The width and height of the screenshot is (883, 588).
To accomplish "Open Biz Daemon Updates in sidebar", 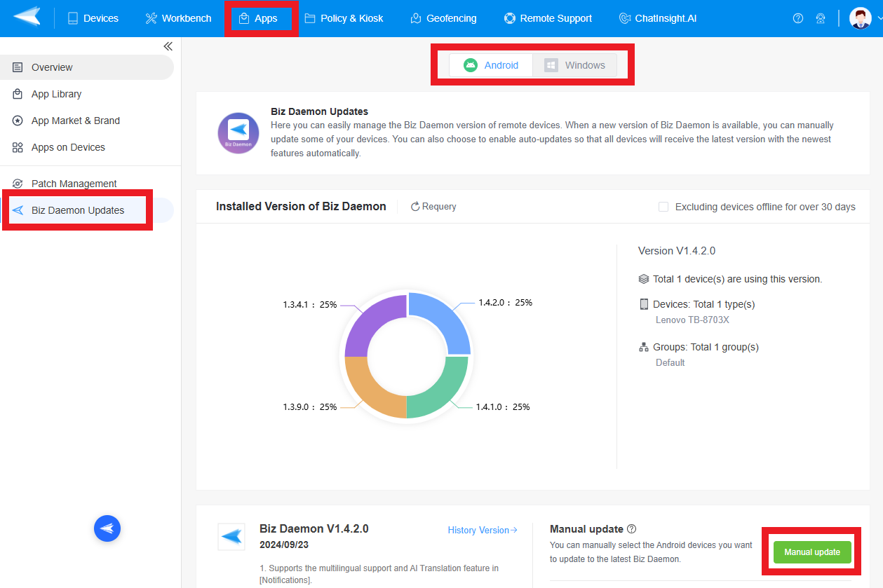I will (x=77, y=209).
